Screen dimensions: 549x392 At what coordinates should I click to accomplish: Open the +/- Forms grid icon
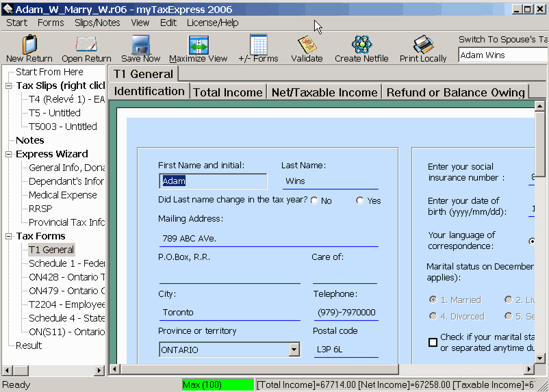pyautogui.click(x=258, y=45)
